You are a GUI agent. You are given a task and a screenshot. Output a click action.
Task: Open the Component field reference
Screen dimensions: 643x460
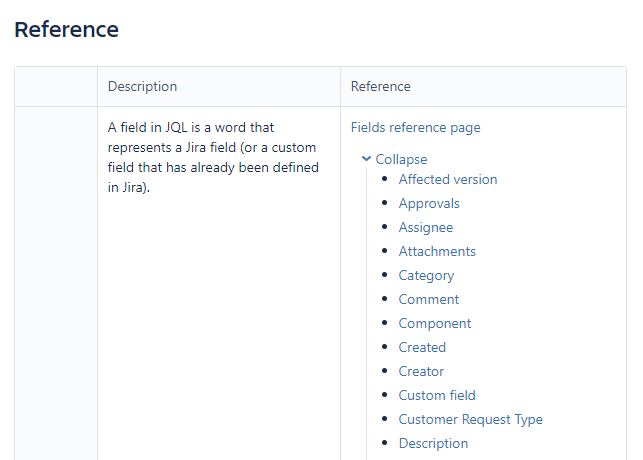(434, 323)
